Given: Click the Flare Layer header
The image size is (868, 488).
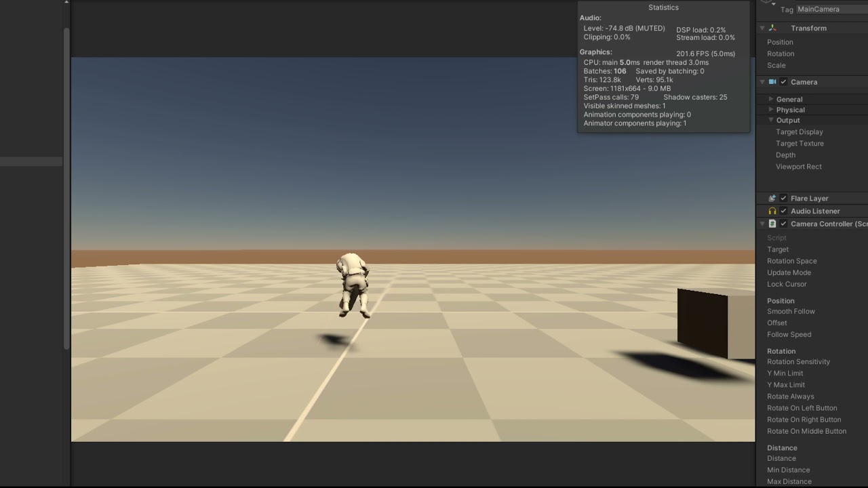Looking at the screenshot, I should (x=810, y=199).
